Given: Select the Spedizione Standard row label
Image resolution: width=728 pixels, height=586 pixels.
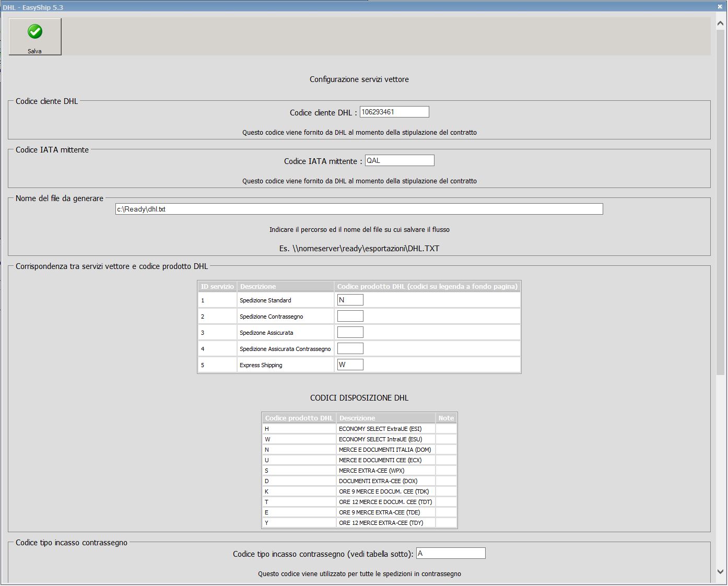Looking at the screenshot, I should tap(265, 300).
